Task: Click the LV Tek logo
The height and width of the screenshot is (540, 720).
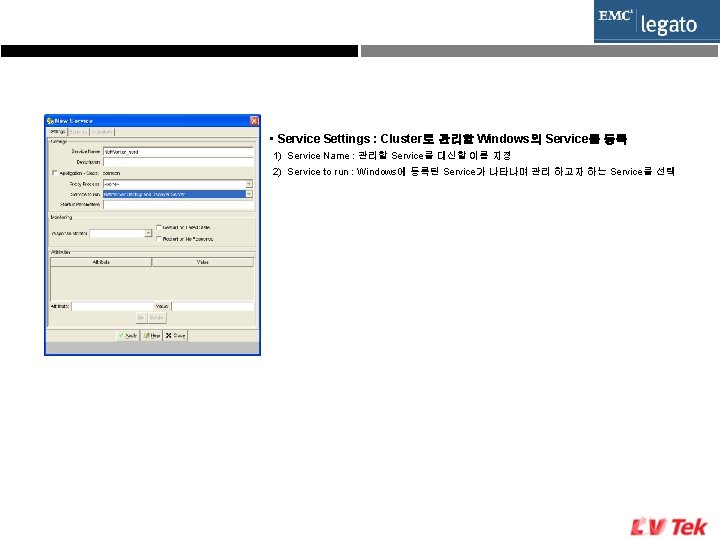Action: (668, 527)
